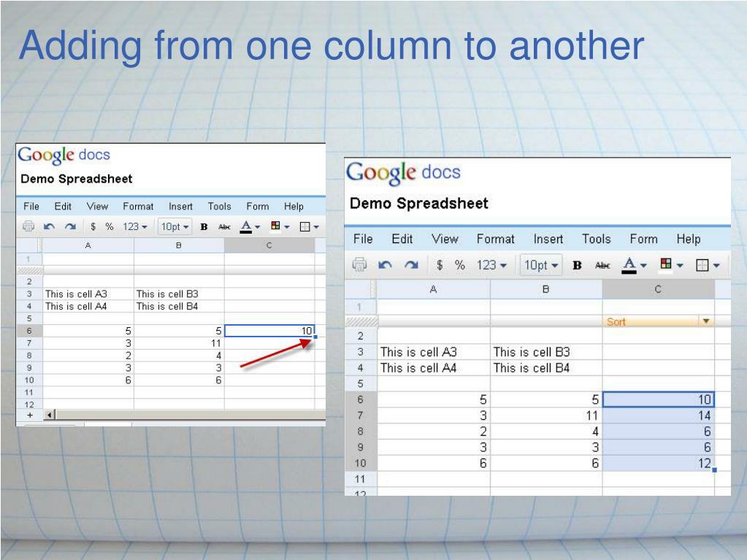The image size is (747, 560).
Task: Apply percent format in right spreadsheet
Action: pyautogui.click(x=460, y=265)
